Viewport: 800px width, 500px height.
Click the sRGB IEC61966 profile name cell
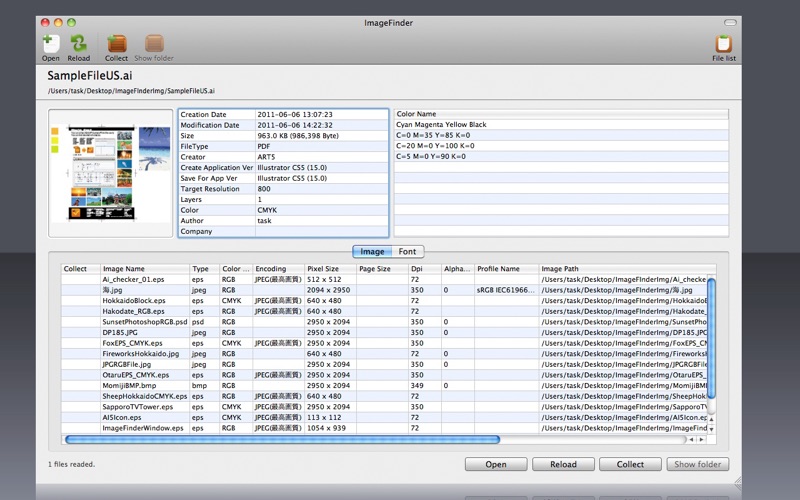506,290
